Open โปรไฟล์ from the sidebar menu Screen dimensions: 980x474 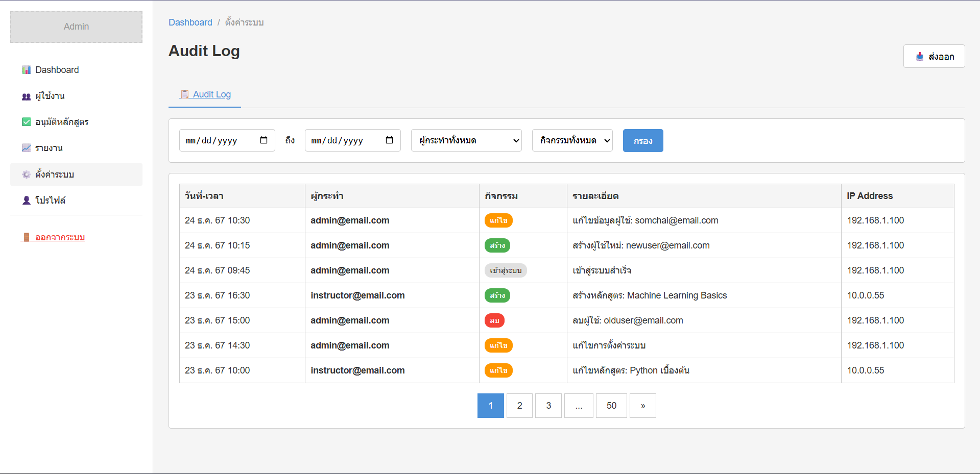50,201
